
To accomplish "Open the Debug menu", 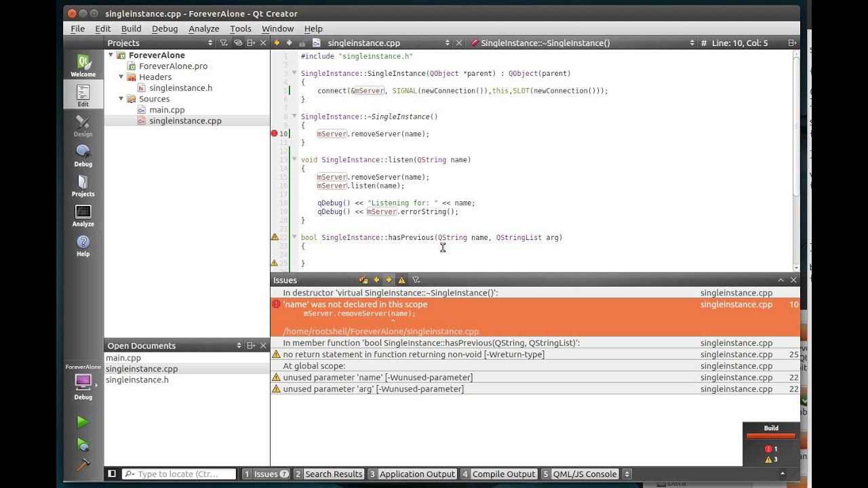I will click(x=165, y=28).
